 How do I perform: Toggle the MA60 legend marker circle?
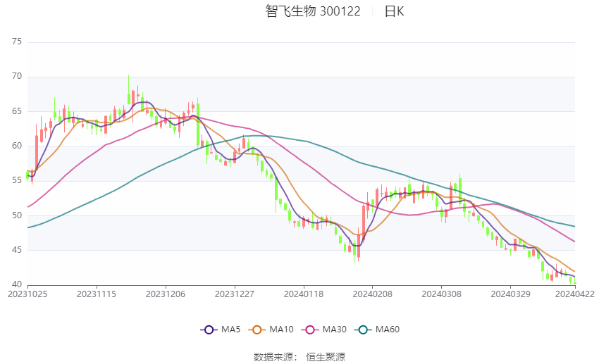click(362, 330)
